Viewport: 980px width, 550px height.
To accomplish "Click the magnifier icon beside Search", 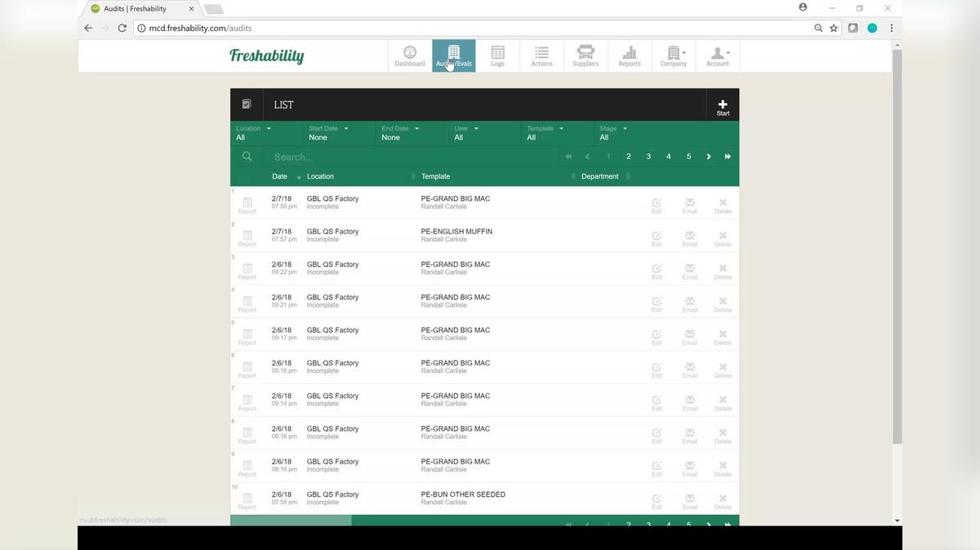I will coord(247,157).
